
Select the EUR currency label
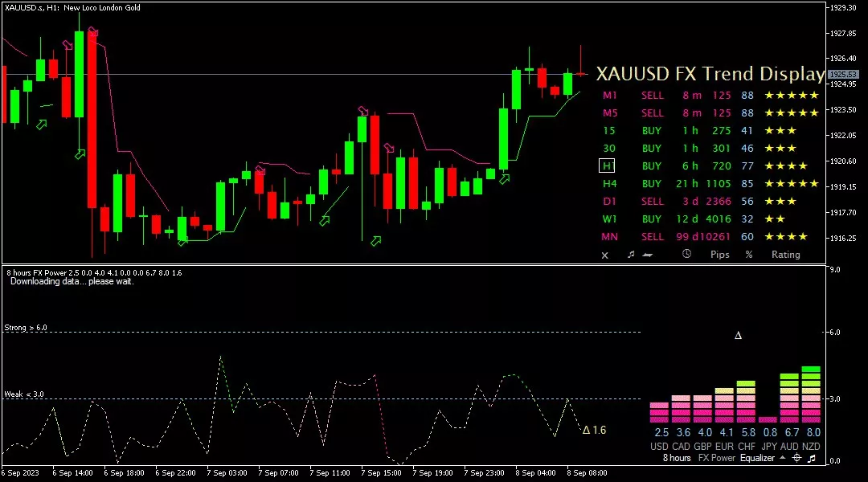coord(725,447)
